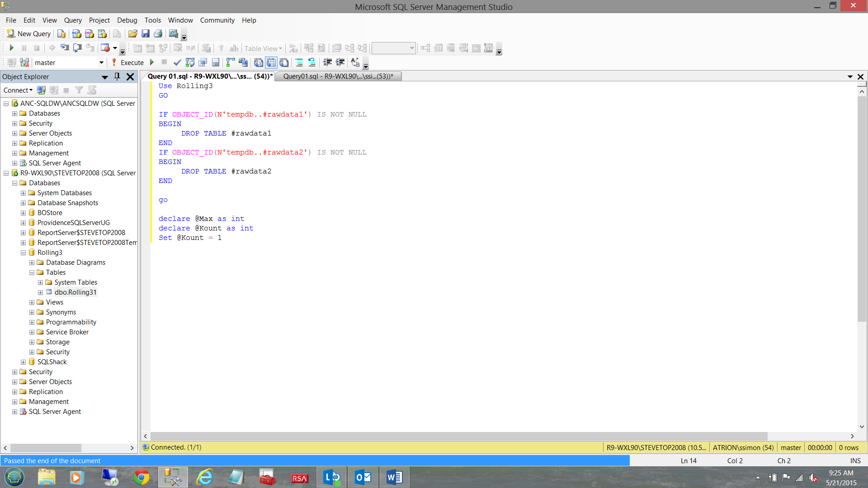Toggle Results to Grid mode
This screenshot has width=868, height=488.
[271, 63]
